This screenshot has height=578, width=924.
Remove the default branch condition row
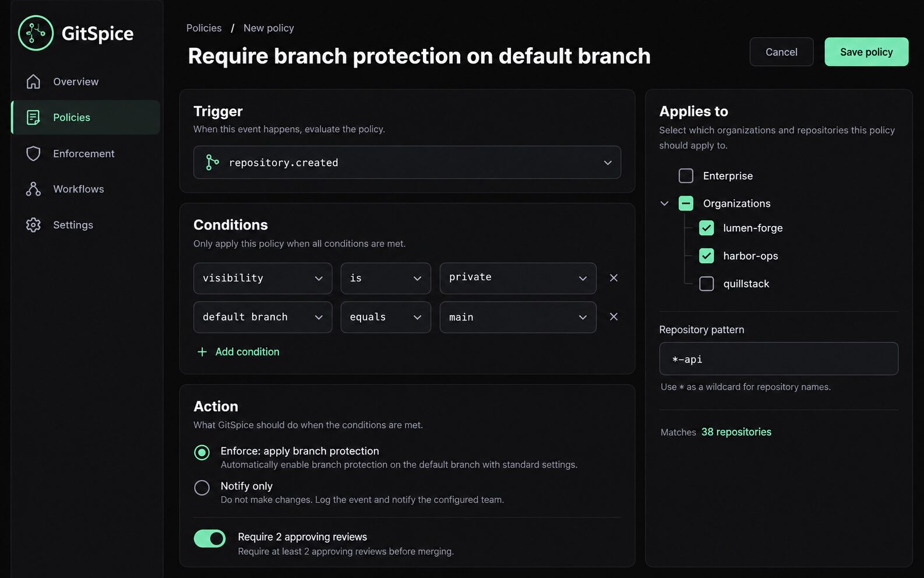click(x=613, y=317)
